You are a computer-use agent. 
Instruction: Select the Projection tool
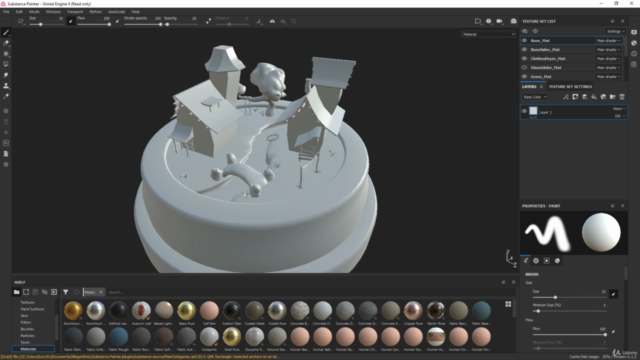(6, 54)
